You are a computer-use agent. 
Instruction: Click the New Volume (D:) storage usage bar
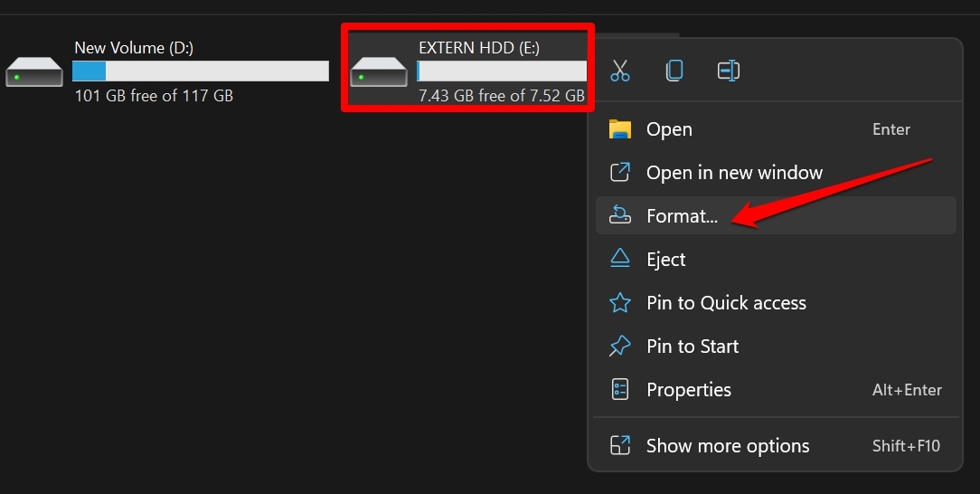coord(201,71)
